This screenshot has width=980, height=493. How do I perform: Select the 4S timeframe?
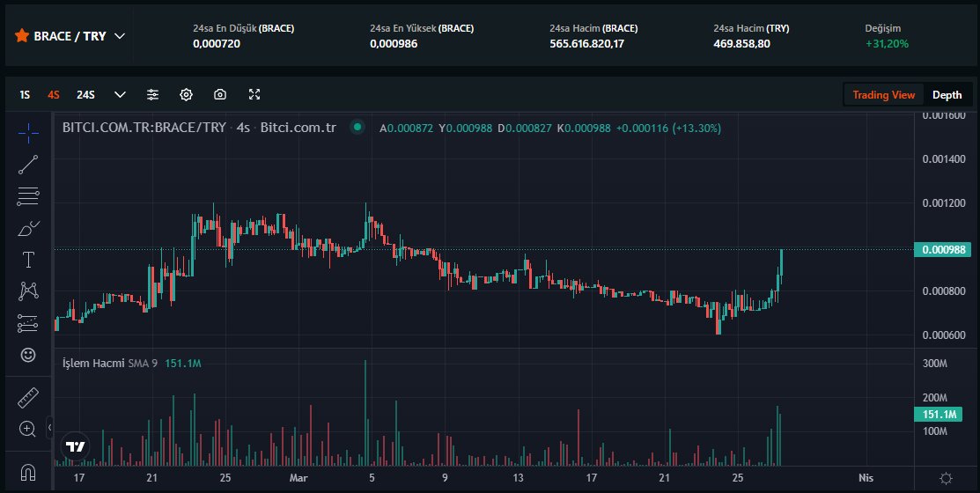53,95
